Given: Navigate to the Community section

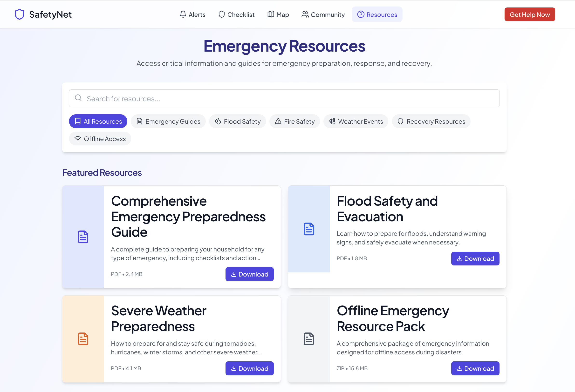Looking at the screenshot, I should (x=323, y=15).
